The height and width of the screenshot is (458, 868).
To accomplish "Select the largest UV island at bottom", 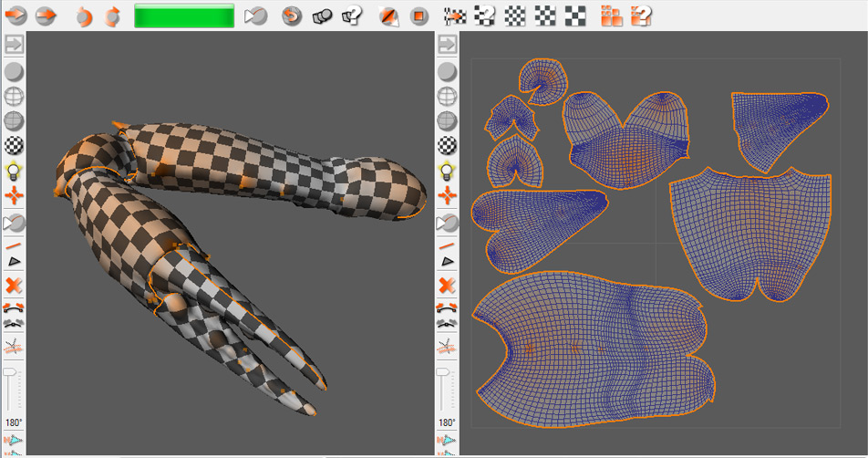I will tap(593, 349).
